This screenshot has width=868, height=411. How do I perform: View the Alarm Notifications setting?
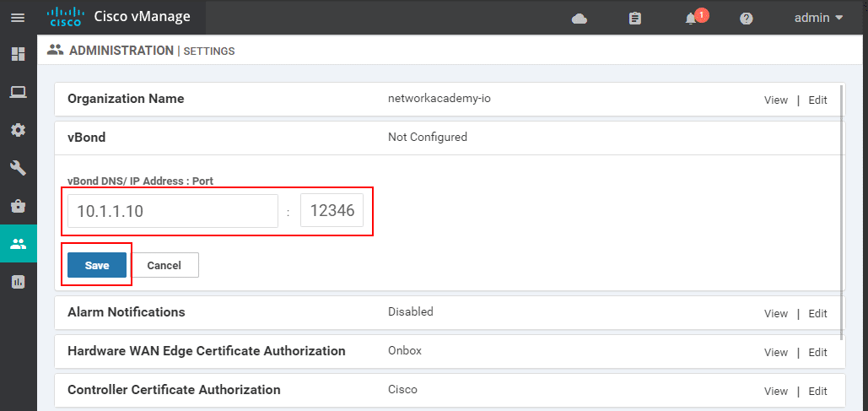tap(775, 313)
